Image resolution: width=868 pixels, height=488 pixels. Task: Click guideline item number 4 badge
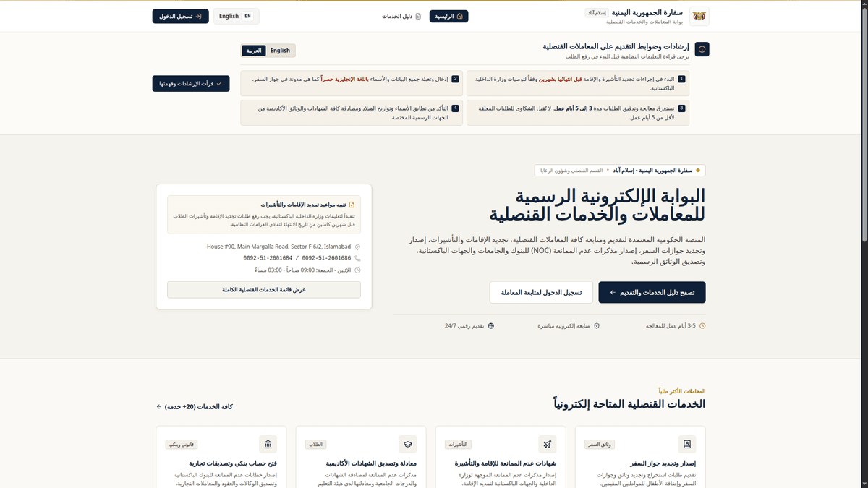(455, 108)
